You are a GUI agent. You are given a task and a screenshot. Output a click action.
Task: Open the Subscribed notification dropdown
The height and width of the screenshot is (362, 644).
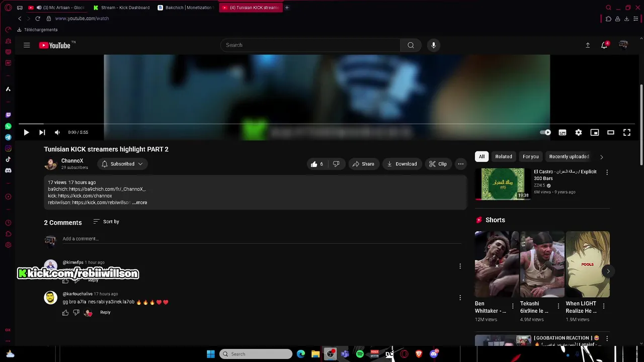click(122, 164)
